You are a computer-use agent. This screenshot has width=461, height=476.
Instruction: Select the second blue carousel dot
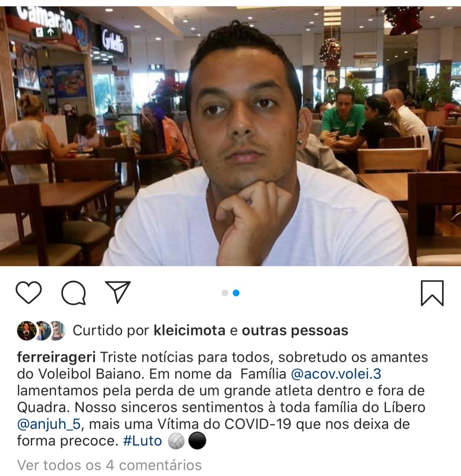click(x=236, y=293)
